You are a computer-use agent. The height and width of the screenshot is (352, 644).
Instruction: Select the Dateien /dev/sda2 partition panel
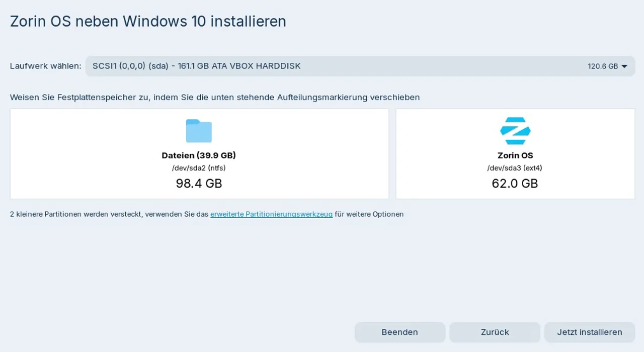click(199, 154)
